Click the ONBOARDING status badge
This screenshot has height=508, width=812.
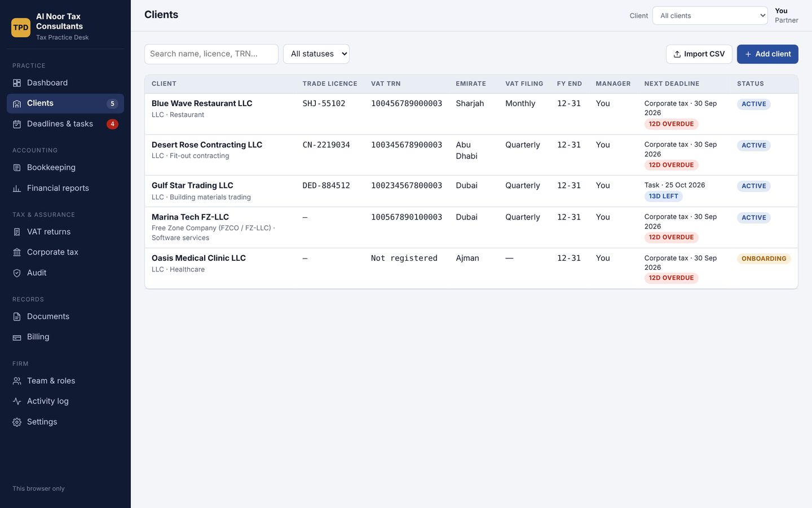[764, 259]
